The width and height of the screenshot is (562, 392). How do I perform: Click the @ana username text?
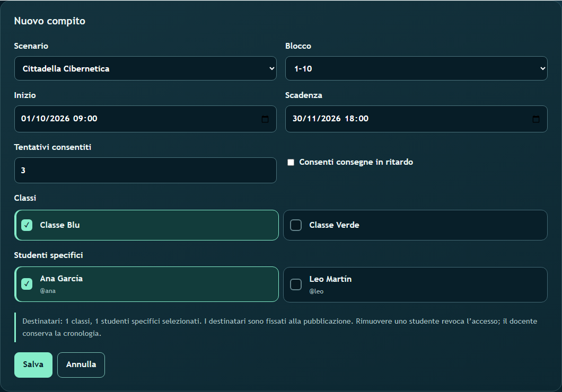[x=48, y=291]
